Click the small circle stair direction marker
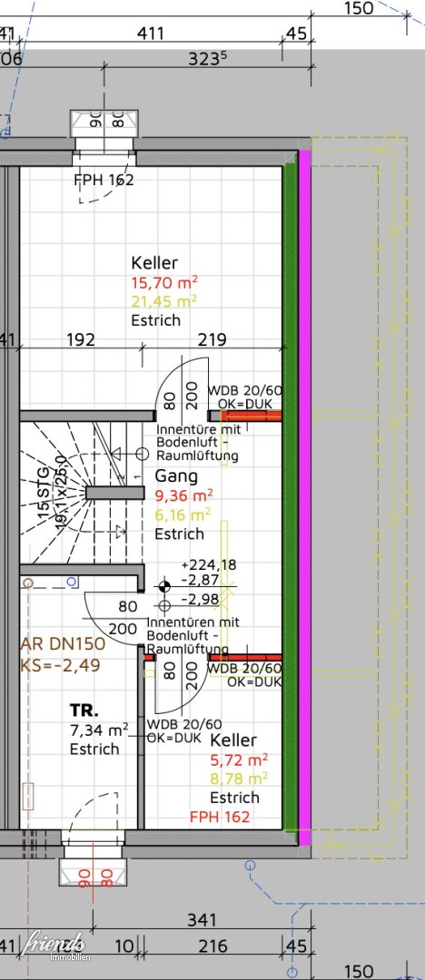This screenshot has width=425, height=980. [x=142, y=454]
